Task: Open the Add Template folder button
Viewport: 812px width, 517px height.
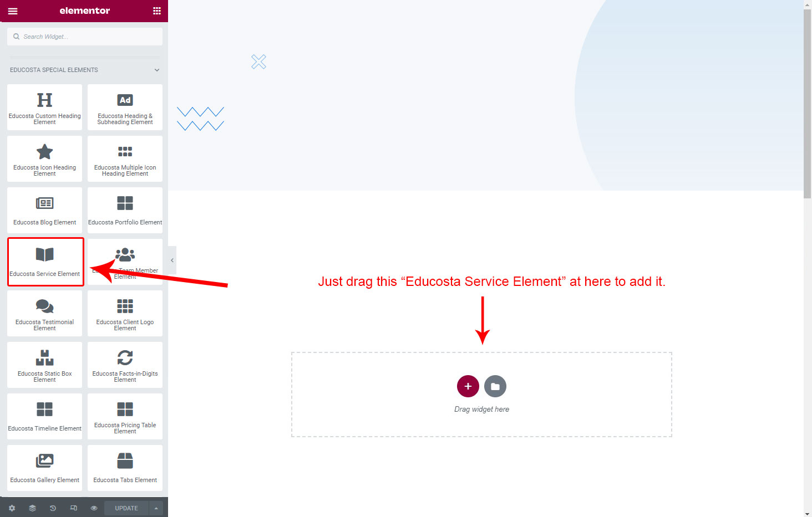Action: click(x=495, y=386)
